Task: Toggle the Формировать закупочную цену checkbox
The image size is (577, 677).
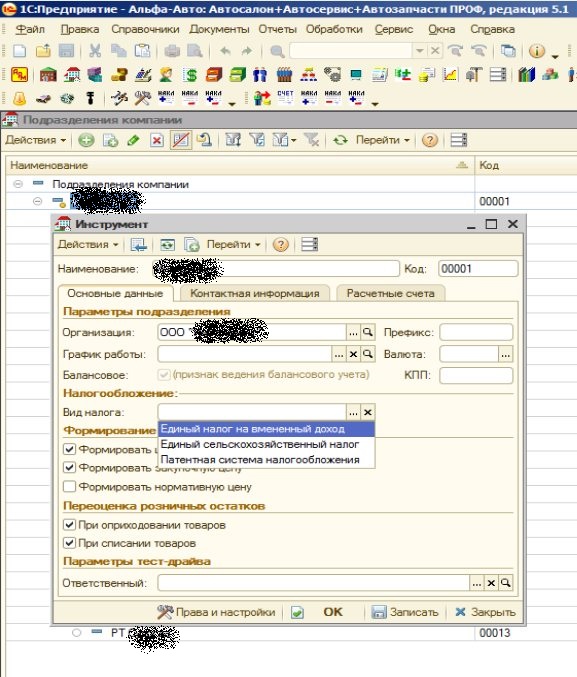Action: [x=70, y=468]
